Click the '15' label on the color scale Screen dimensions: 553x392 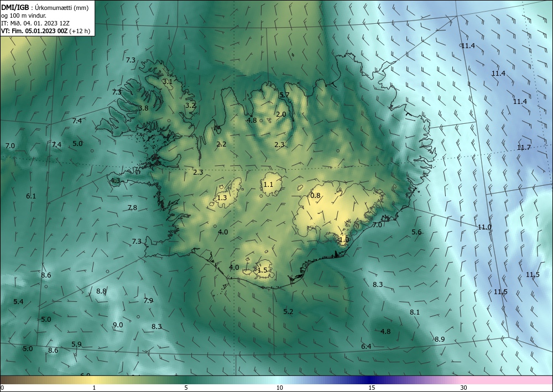pos(372,388)
